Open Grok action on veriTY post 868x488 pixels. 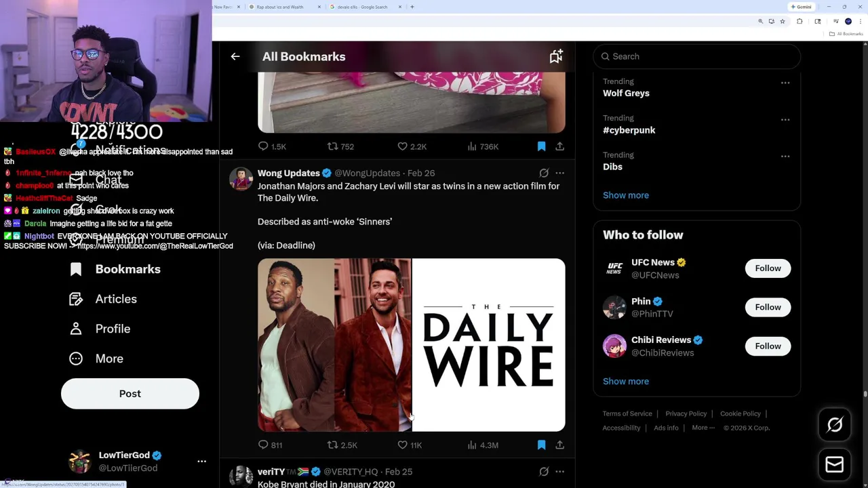(x=544, y=472)
